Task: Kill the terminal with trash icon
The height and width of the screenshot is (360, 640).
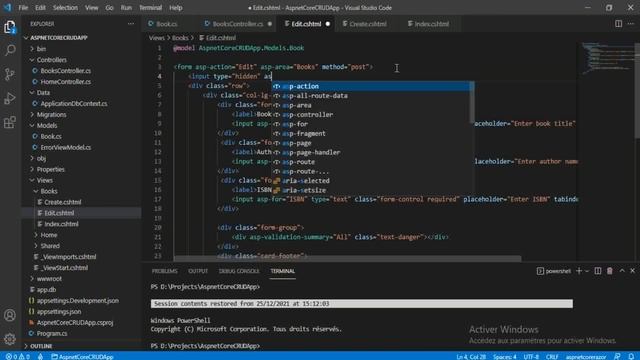Action: pos(610,271)
